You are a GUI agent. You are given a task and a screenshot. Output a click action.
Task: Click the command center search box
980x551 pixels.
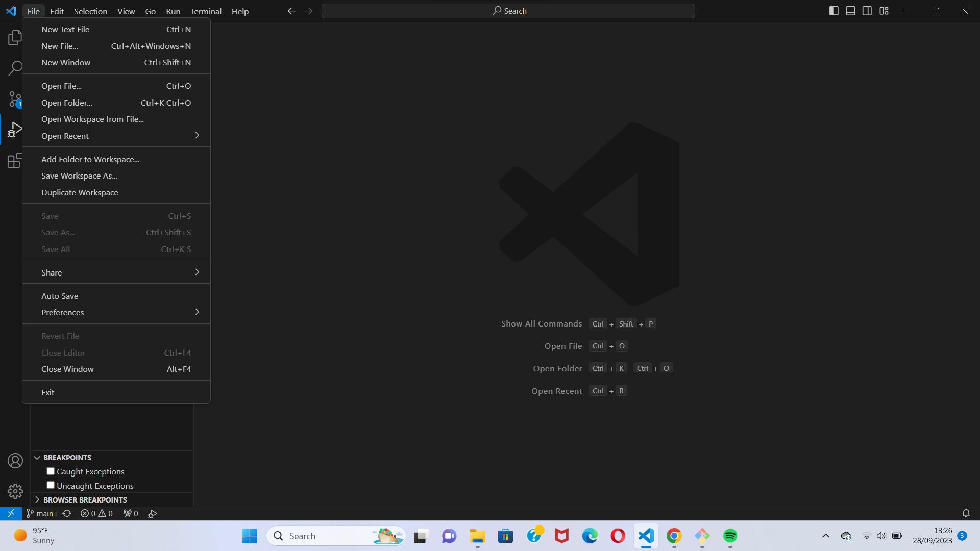tap(508, 10)
